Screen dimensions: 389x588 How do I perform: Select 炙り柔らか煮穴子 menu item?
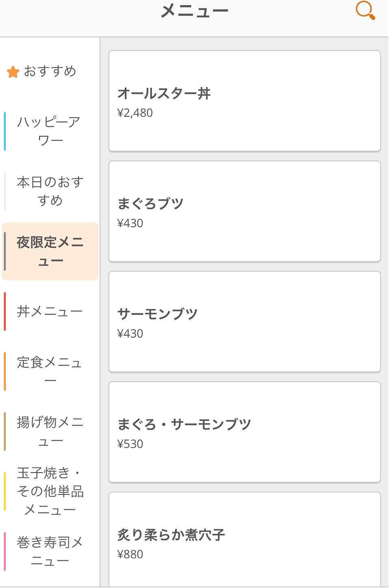coord(245,539)
